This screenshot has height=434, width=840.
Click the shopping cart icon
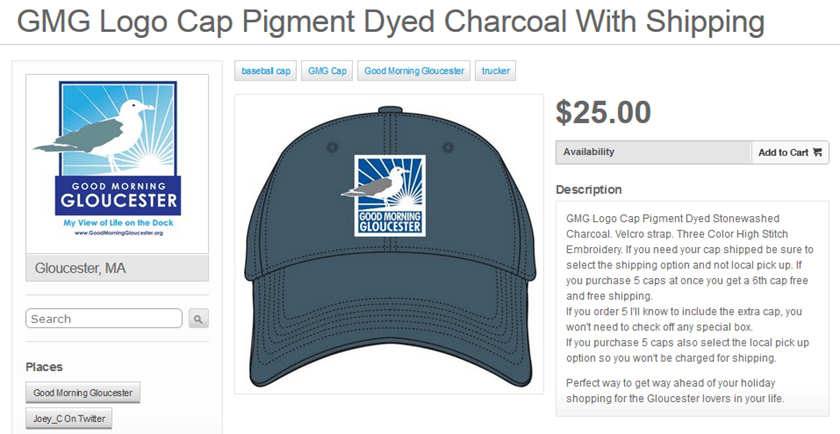[817, 152]
